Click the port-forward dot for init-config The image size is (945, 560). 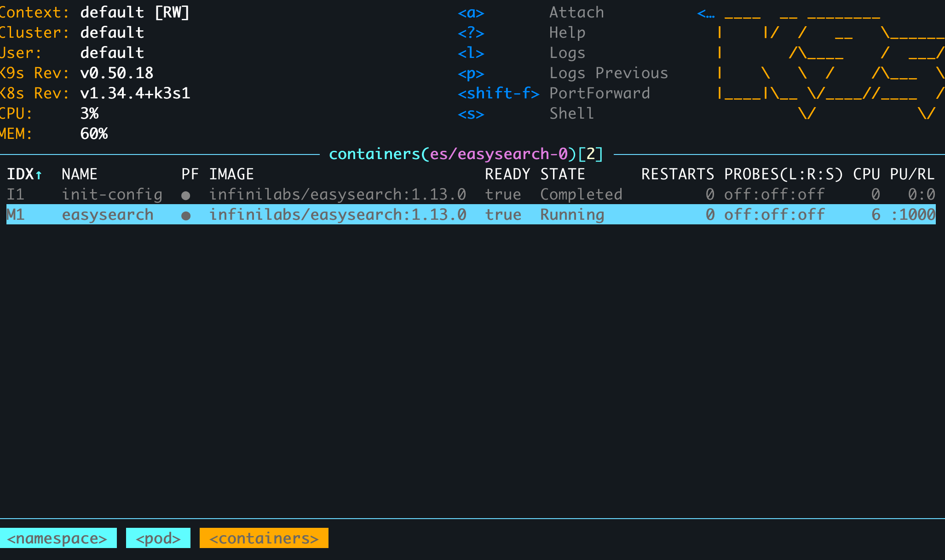[x=186, y=195]
